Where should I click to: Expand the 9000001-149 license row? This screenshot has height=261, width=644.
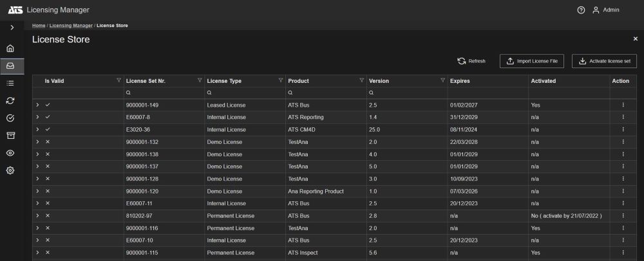[37, 105]
